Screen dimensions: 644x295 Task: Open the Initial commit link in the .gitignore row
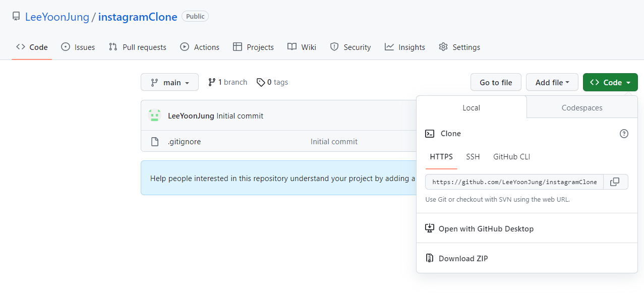334,142
